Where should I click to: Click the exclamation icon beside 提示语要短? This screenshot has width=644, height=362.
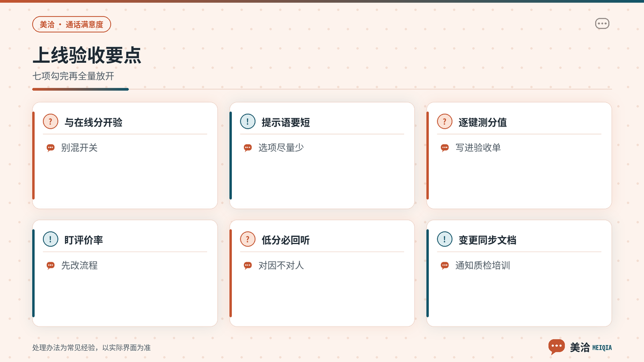pyautogui.click(x=247, y=122)
